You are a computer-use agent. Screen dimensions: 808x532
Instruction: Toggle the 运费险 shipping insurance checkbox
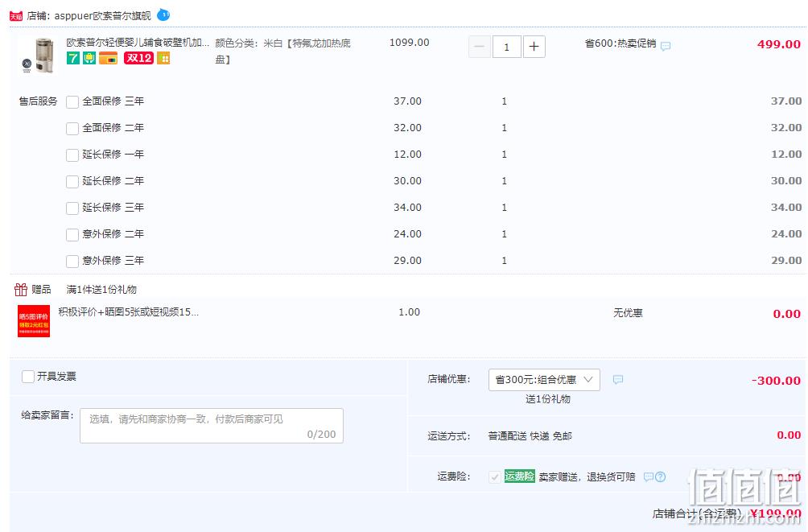[x=494, y=476]
